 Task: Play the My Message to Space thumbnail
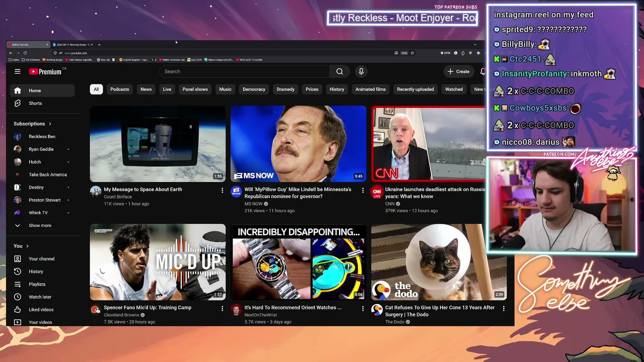click(x=157, y=144)
